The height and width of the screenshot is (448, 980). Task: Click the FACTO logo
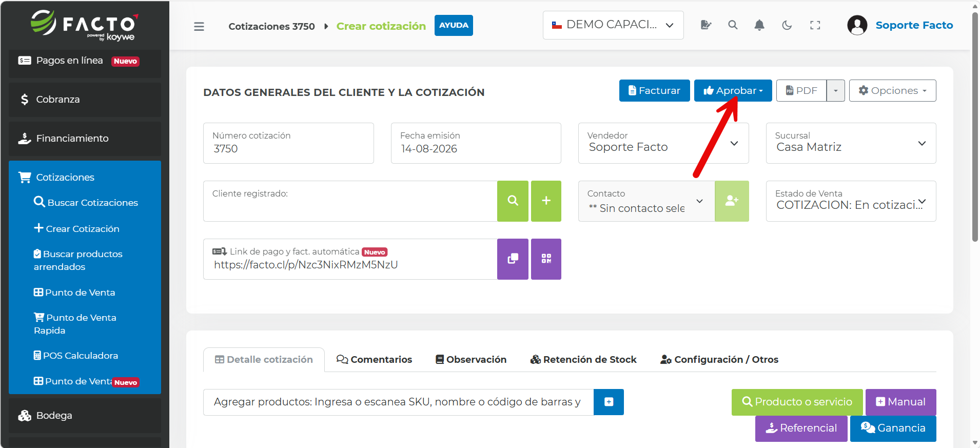click(85, 25)
